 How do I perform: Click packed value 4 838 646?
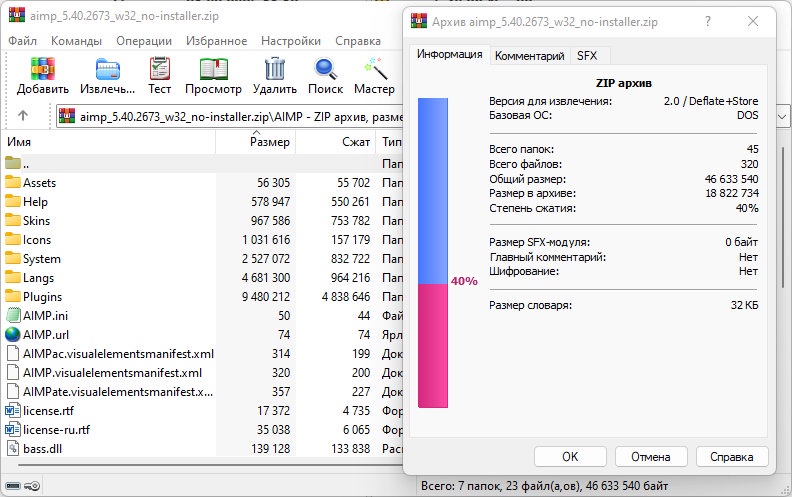[x=346, y=296]
